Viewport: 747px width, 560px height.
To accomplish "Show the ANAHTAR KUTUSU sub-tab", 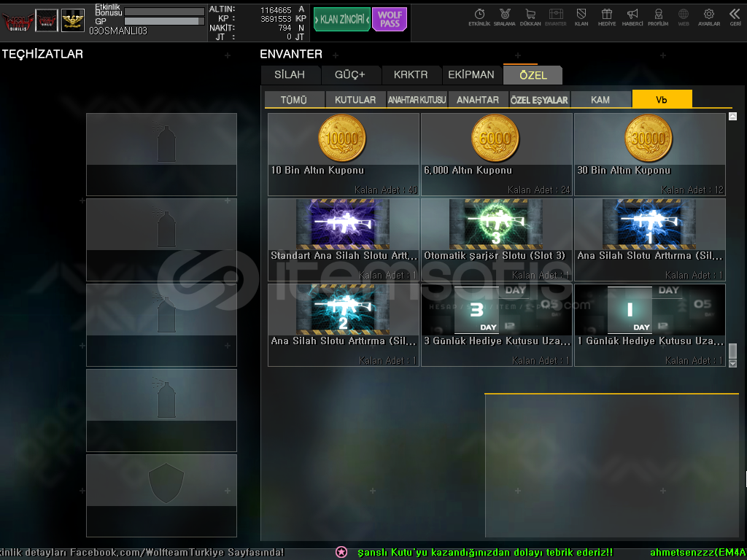I will 417,99.
